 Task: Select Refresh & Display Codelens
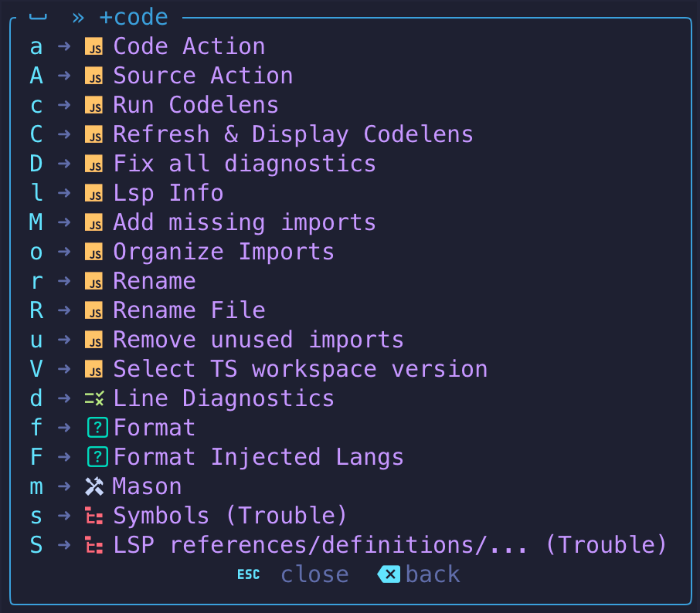click(x=293, y=134)
